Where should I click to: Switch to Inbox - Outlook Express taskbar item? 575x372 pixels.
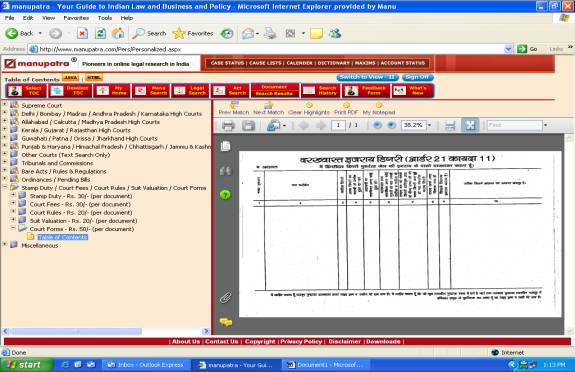(146, 365)
